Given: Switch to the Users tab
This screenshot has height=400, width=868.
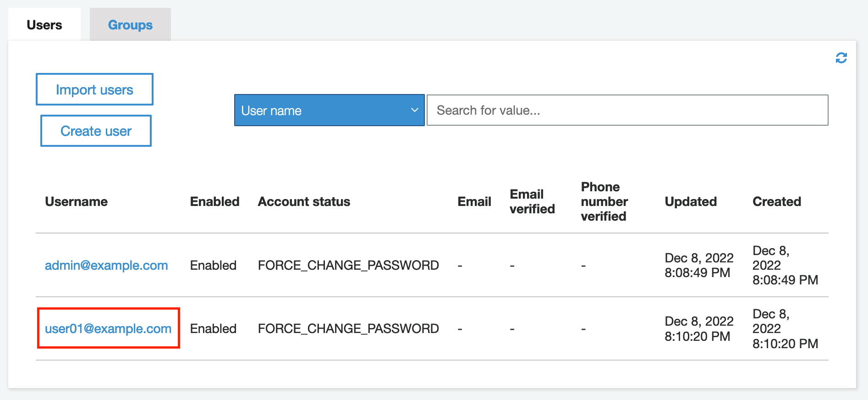Looking at the screenshot, I should (44, 25).
